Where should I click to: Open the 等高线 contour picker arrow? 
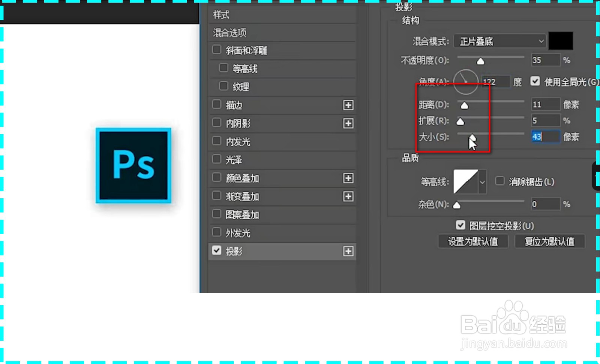click(x=482, y=182)
